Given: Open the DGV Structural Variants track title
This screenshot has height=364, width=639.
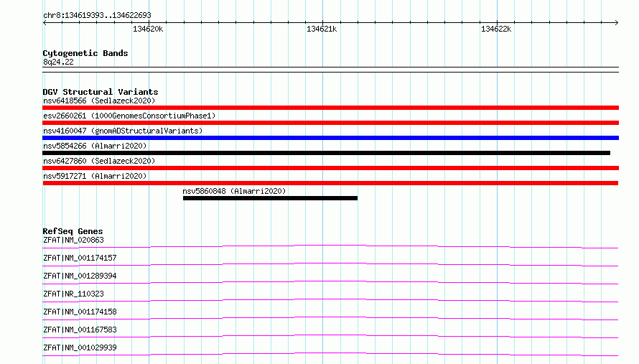Looking at the screenshot, I should click(101, 92).
